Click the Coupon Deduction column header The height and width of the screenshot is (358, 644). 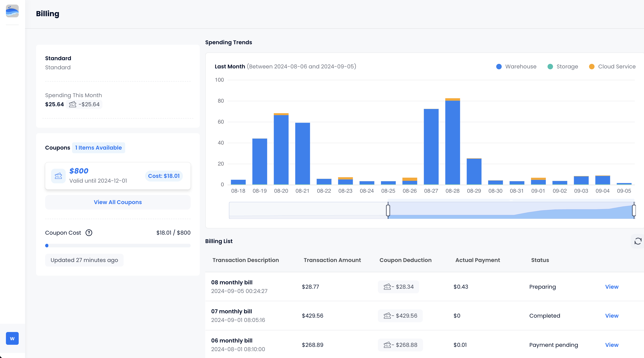[x=405, y=260]
